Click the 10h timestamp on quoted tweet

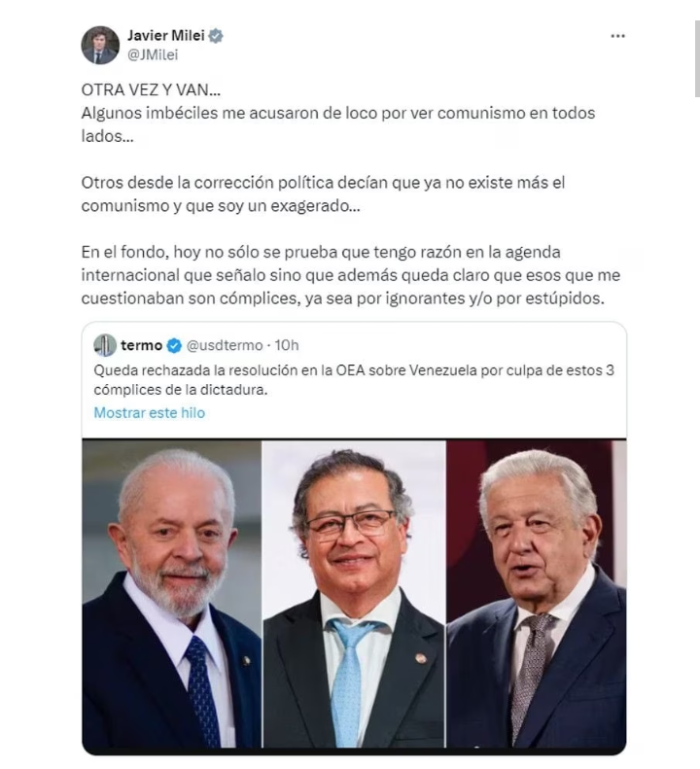click(287, 345)
